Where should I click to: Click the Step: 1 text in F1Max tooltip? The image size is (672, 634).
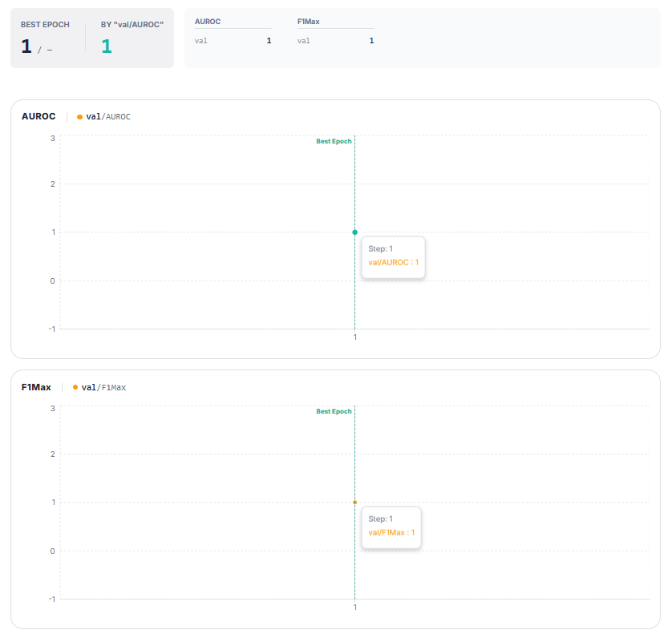click(381, 519)
